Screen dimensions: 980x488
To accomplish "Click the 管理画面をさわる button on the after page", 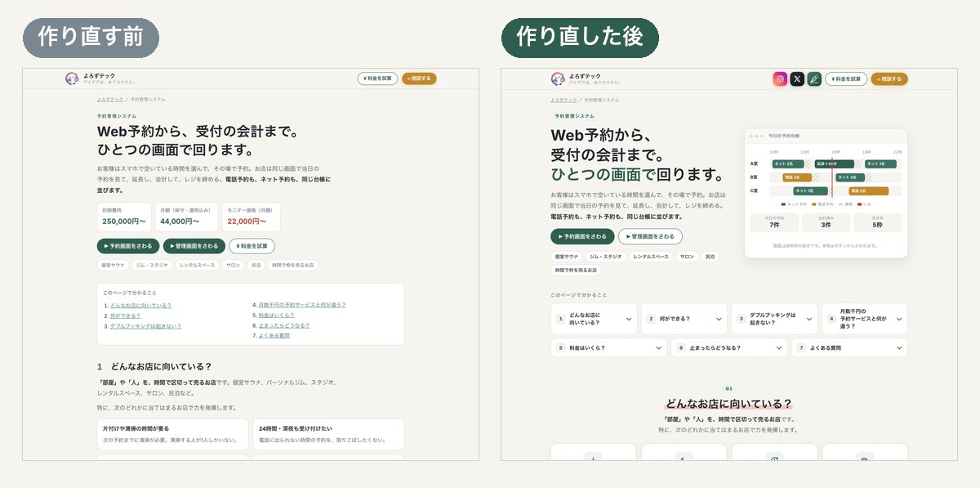I will point(650,236).
